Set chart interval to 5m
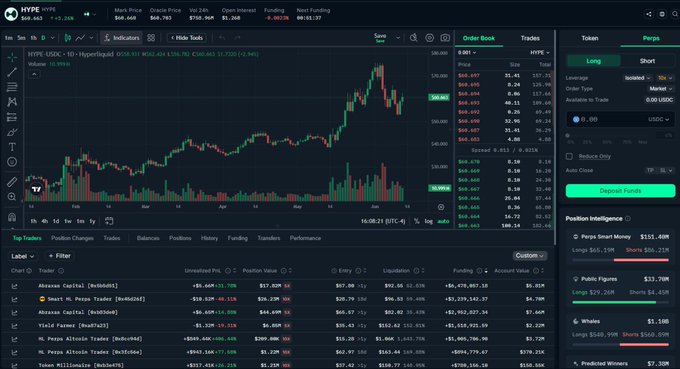 21,38
